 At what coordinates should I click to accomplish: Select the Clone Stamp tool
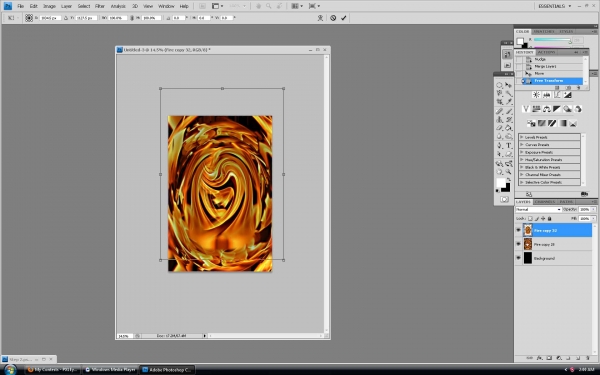click(500, 120)
